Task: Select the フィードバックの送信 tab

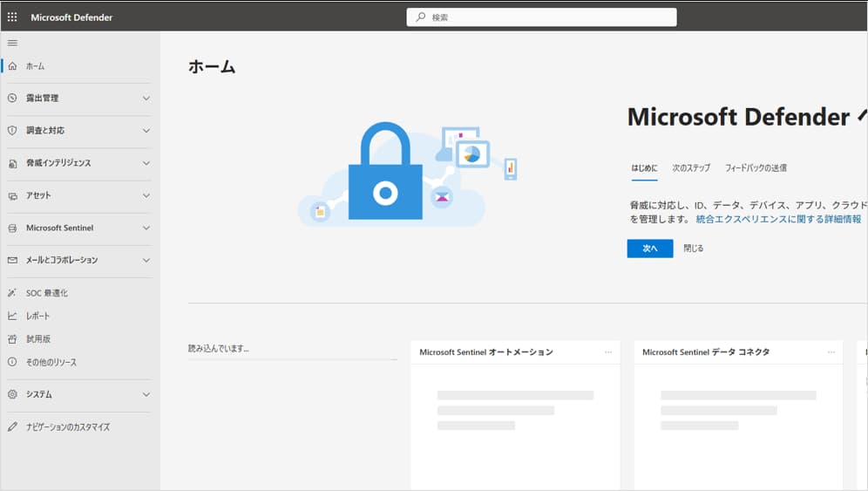Action: coord(756,168)
